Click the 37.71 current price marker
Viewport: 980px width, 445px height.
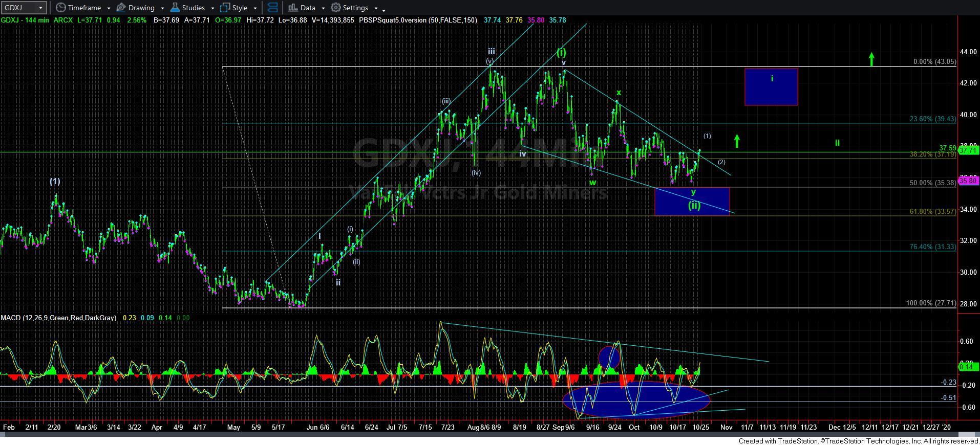click(969, 150)
